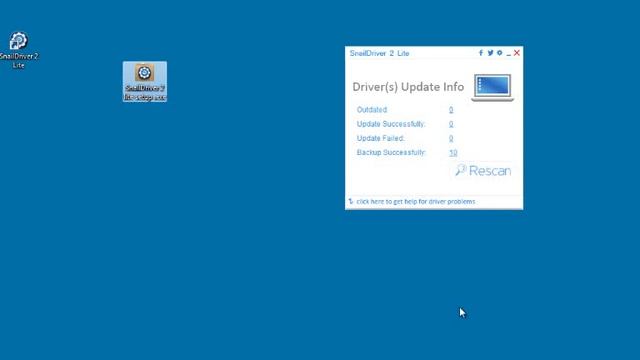Close the SnailDriver 2 Lite window
The image size is (640, 360).
point(517,53)
